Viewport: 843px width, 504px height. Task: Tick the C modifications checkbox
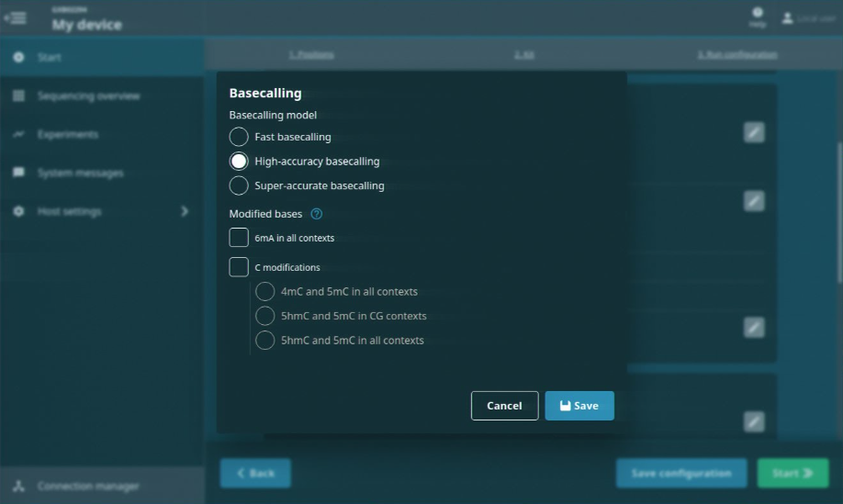(239, 267)
